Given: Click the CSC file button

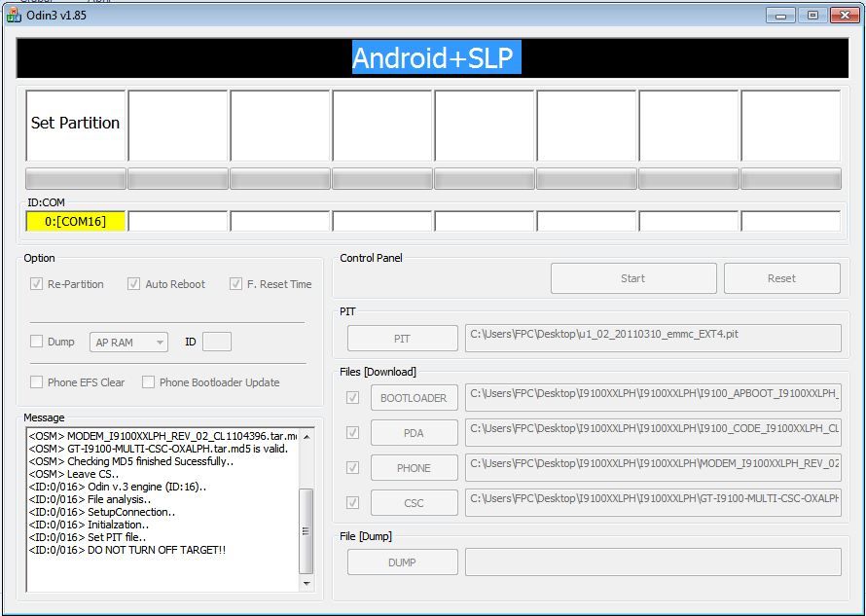Looking at the screenshot, I should 414,503.
